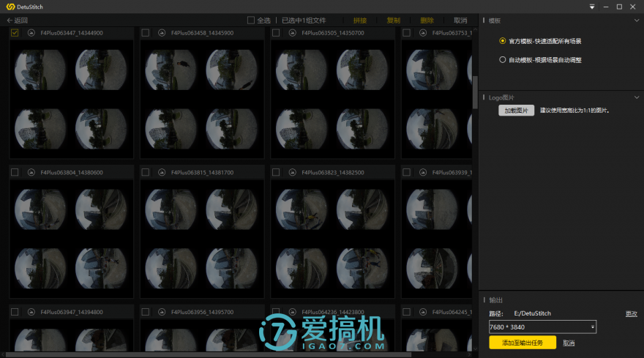Viewport: 644px width, 358px height.
Task: Click the 已选中1组文件 selection status text
Action: tap(304, 20)
